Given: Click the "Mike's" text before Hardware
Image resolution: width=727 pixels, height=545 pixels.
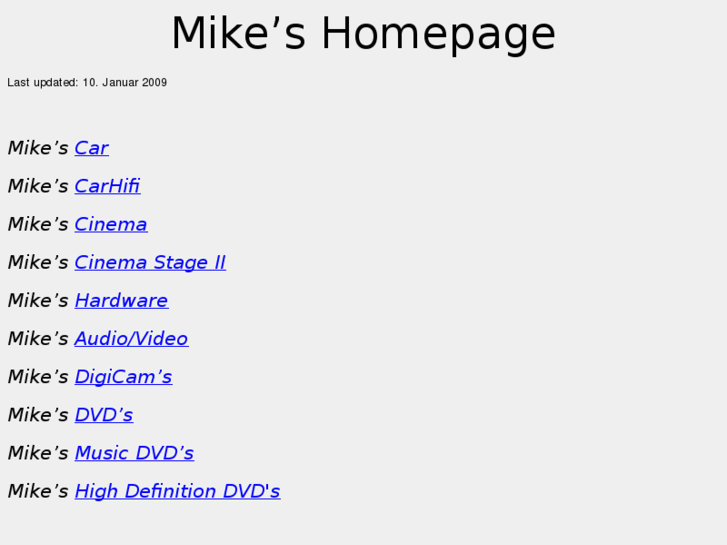Looking at the screenshot, I should (38, 300).
